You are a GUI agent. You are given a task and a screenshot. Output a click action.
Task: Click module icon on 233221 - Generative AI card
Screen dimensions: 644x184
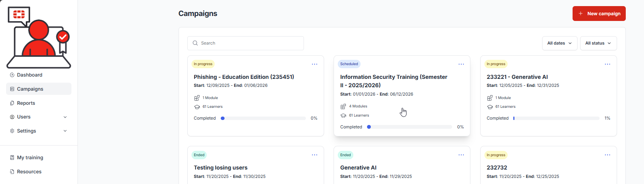490,98
